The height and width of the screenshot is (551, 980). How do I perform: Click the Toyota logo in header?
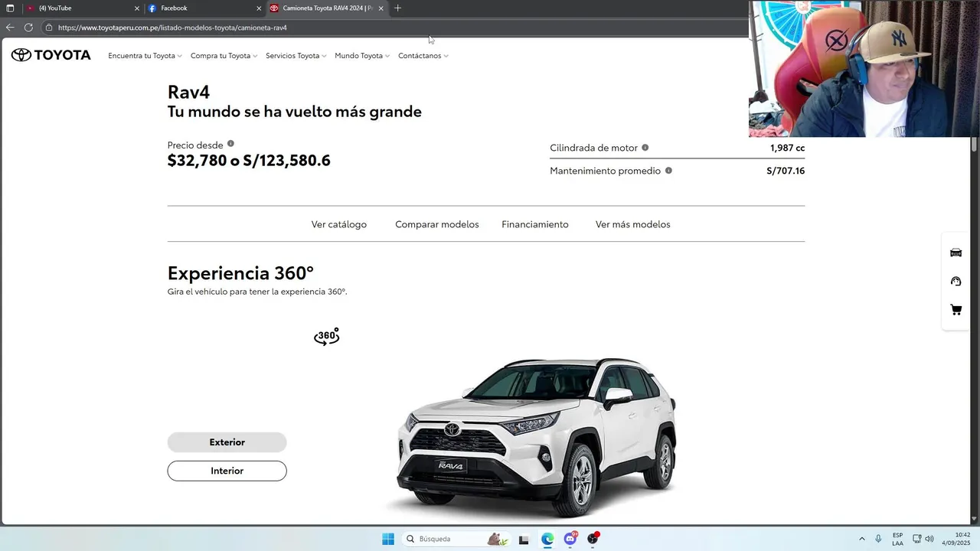click(51, 55)
